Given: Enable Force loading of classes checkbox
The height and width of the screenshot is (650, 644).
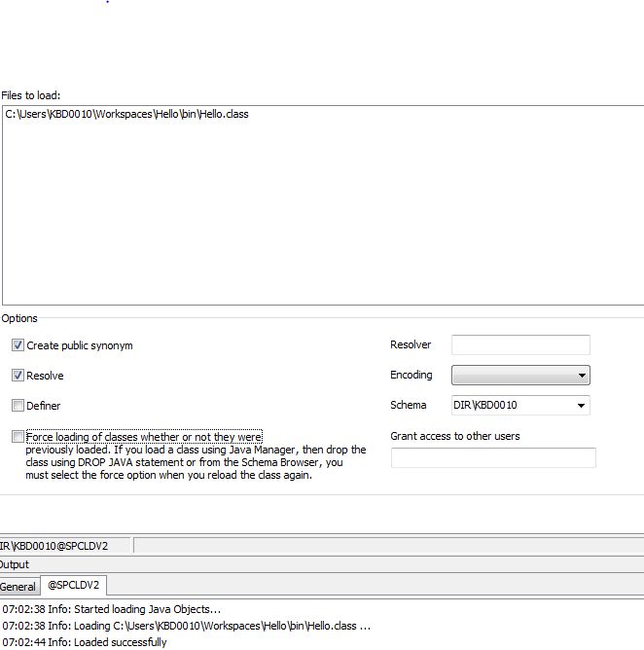Looking at the screenshot, I should coord(18,437).
